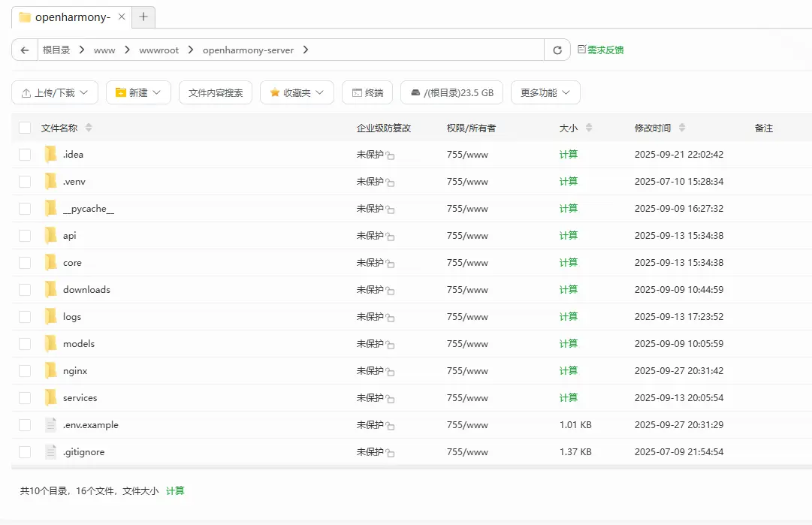Screen dimensions: 812x525
Task: Click the .gitignore file icon
Action: tap(50, 451)
